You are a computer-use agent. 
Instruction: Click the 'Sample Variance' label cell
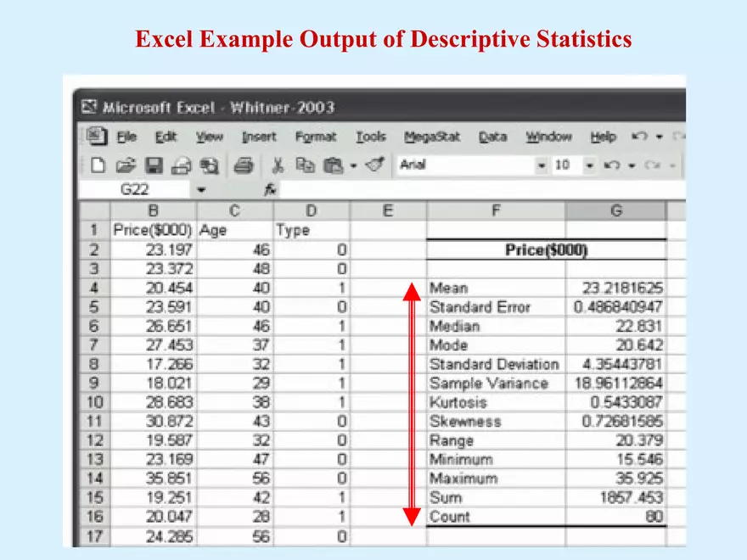(496, 384)
